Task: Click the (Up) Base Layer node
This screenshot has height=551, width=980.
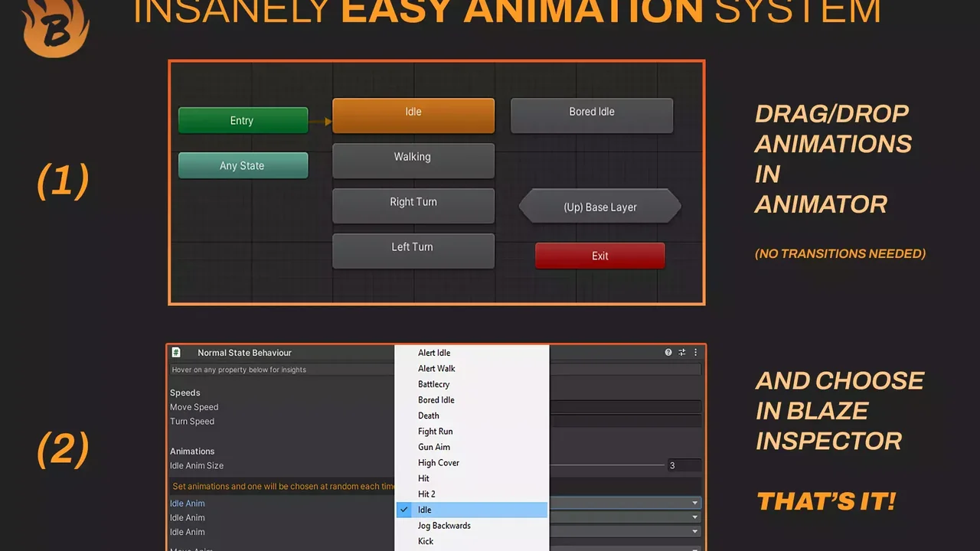Action: (600, 207)
